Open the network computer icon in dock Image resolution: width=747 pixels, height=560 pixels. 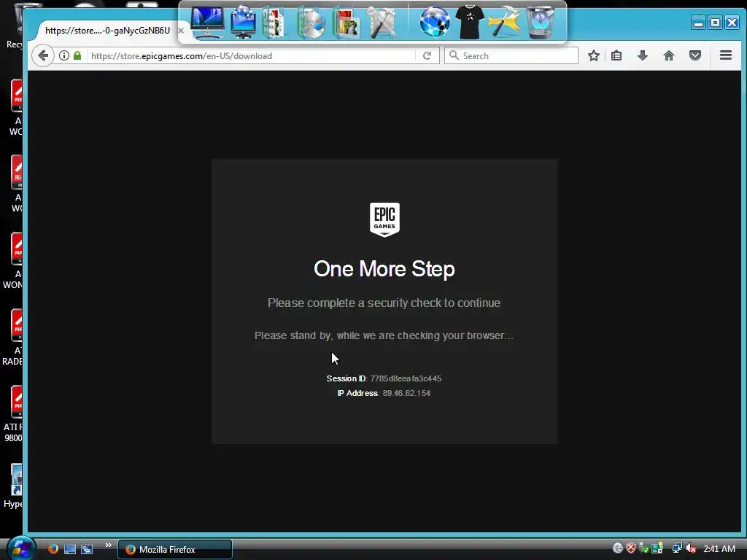click(243, 22)
